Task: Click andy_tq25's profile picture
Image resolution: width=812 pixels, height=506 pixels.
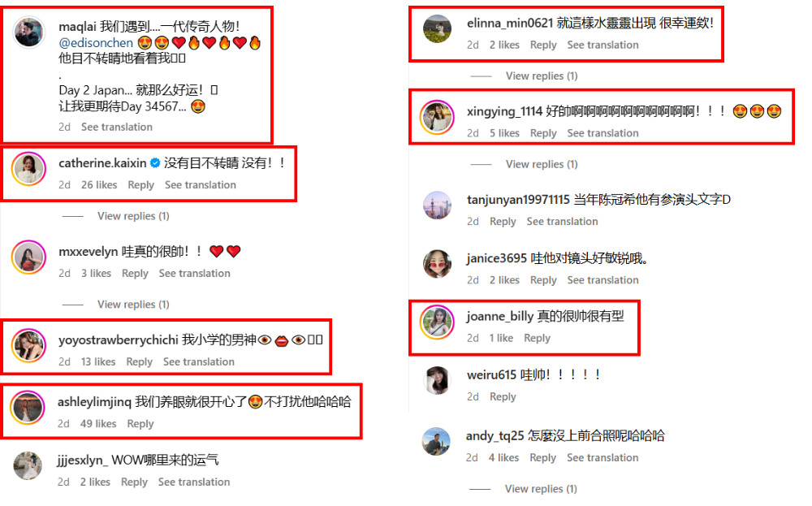Action: (436, 441)
